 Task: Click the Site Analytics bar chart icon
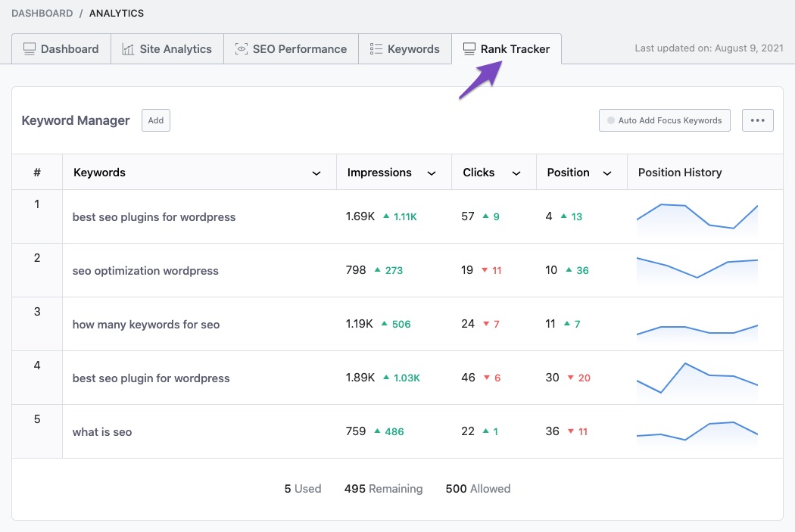128,49
